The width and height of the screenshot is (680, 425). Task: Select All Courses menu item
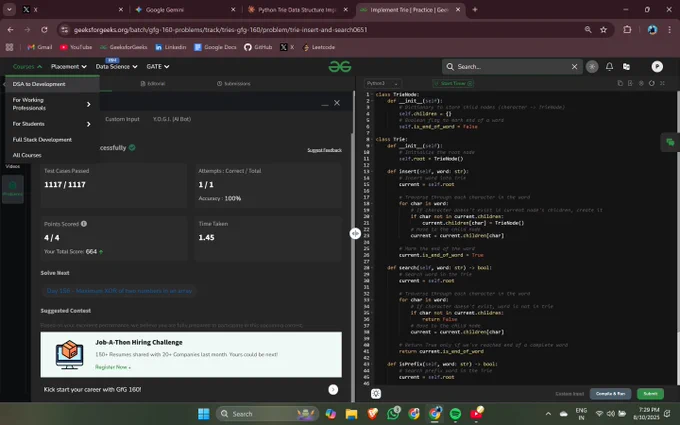point(27,155)
